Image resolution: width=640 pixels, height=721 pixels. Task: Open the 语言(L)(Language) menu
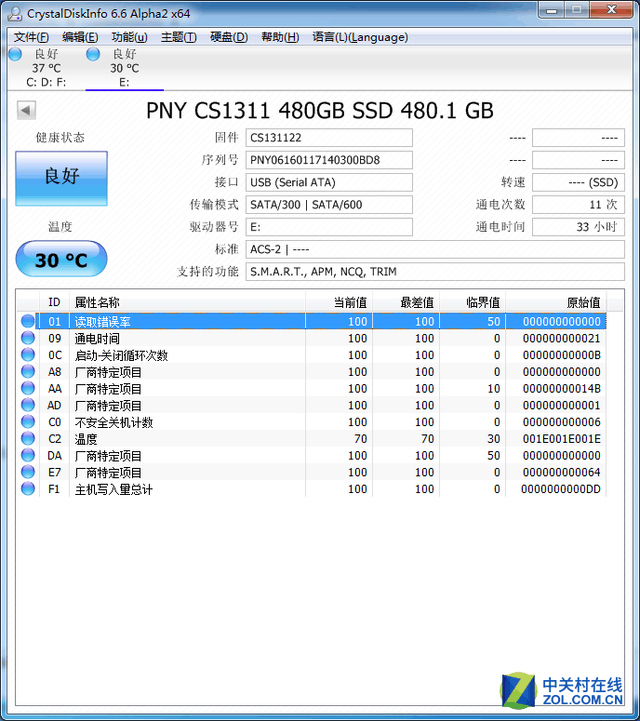click(360, 37)
